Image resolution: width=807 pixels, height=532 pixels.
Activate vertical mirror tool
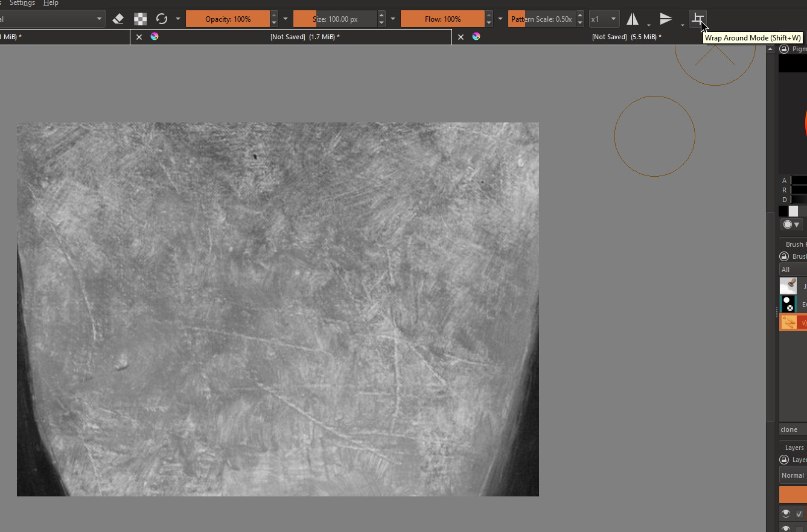tap(666, 19)
